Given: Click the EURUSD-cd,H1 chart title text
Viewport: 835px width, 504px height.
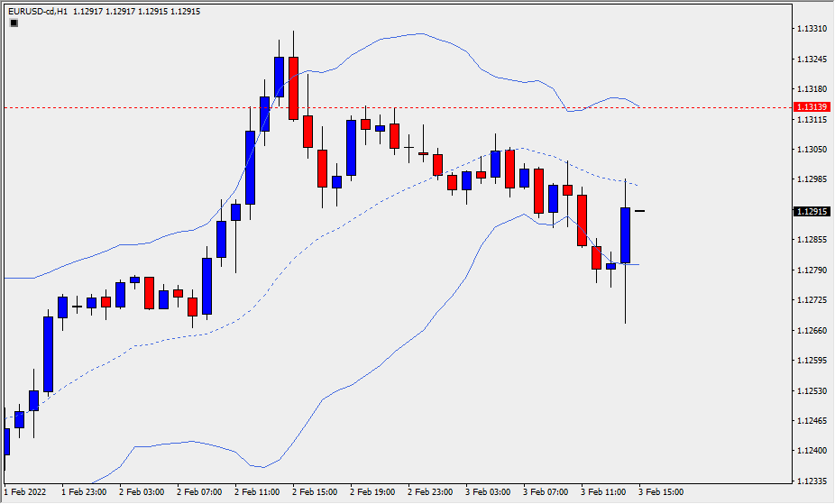Looking at the screenshot, I should (x=36, y=11).
